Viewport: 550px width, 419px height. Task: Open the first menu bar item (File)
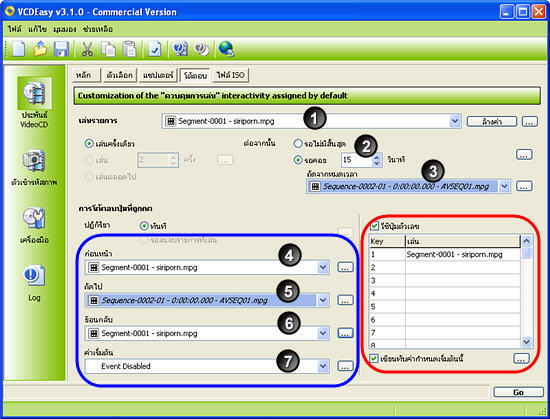coord(14,29)
